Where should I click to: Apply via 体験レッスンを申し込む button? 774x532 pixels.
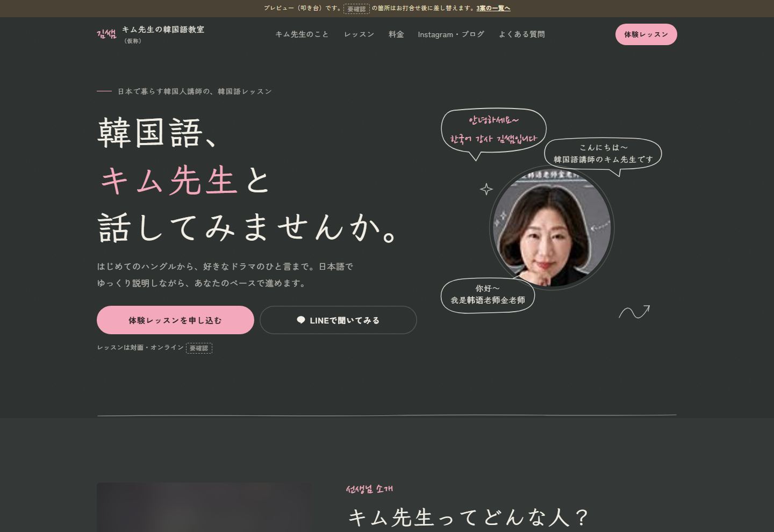pos(175,320)
